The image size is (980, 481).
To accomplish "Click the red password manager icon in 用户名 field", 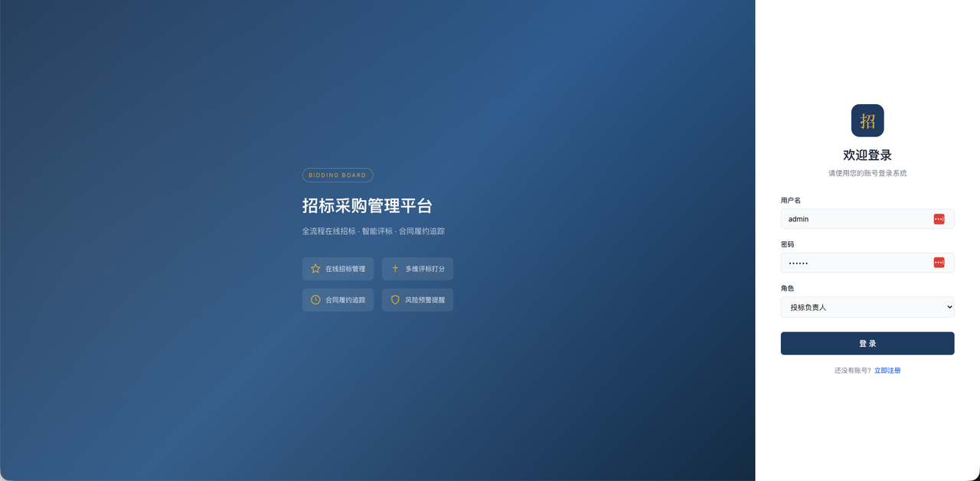I will pyautogui.click(x=939, y=219).
